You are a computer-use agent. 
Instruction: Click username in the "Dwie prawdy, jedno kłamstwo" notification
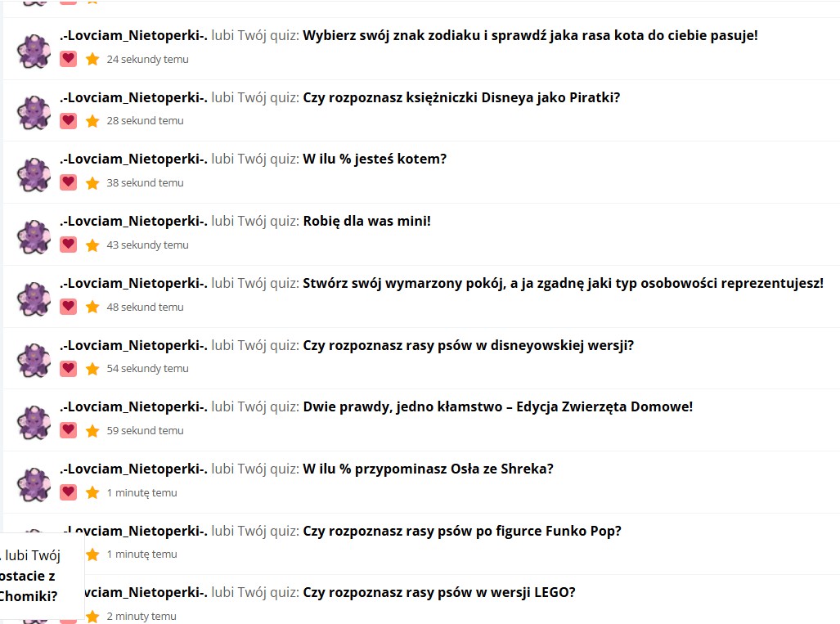[x=133, y=407]
